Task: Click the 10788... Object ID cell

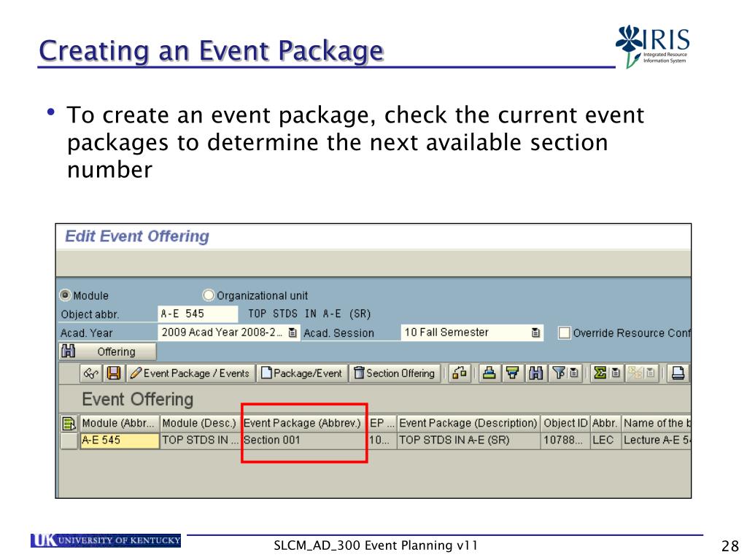Action: [565, 440]
